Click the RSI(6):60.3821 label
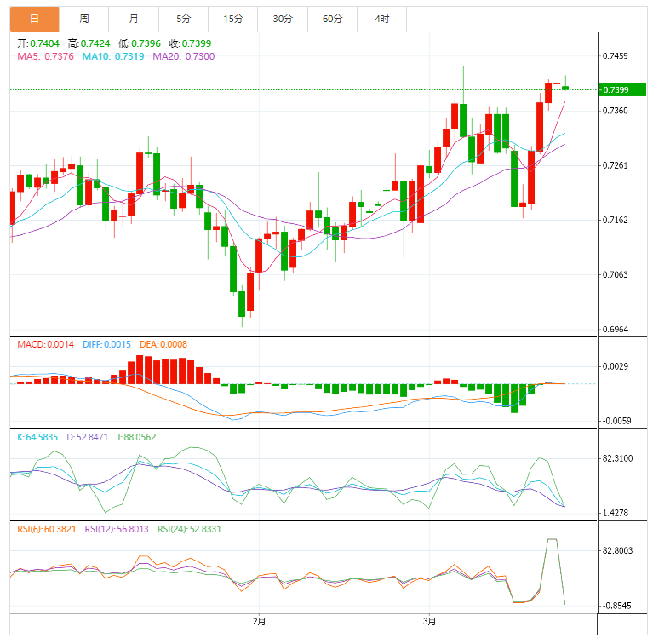The height and width of the screenshot is (644, 653). click(47, 530)
